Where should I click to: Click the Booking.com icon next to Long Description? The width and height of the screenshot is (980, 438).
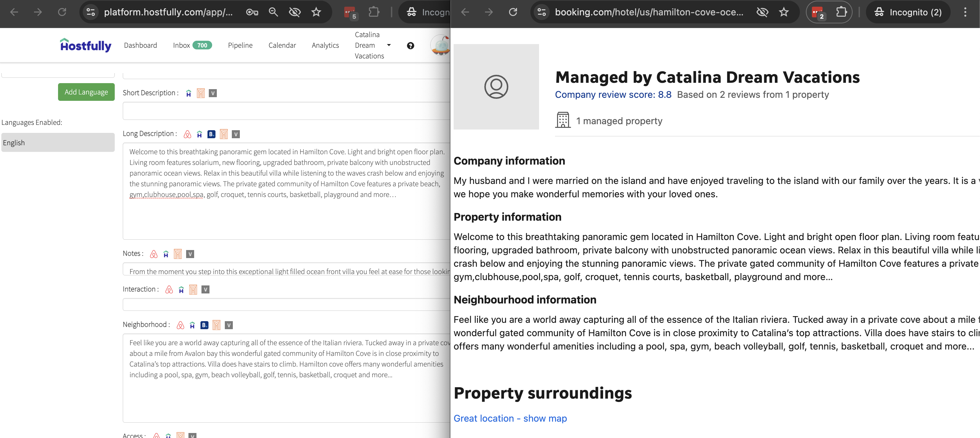pyautogui.click(x=211, y=134)
